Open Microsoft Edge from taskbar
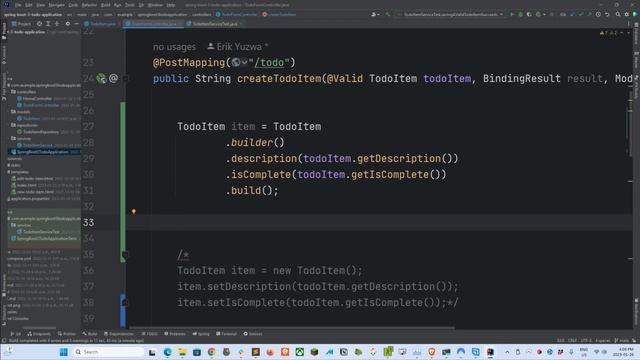This screenshot has height=360, width=640. 167,352
